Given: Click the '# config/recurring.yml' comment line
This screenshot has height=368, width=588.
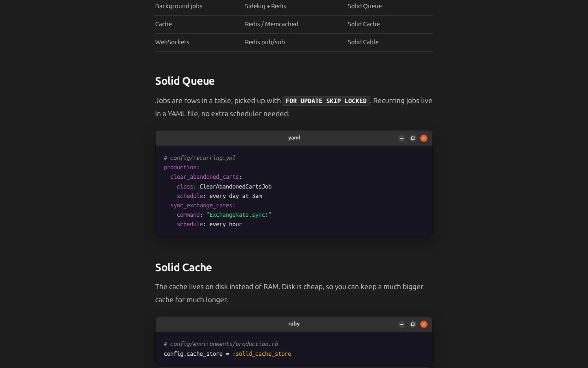Looking at the screenshot, I should point(200,158).
